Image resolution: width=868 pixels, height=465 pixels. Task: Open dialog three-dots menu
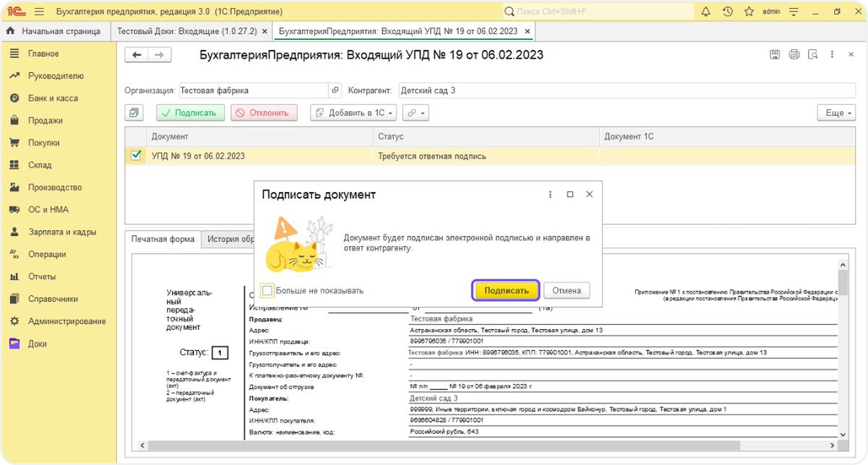tap(550, 194)
